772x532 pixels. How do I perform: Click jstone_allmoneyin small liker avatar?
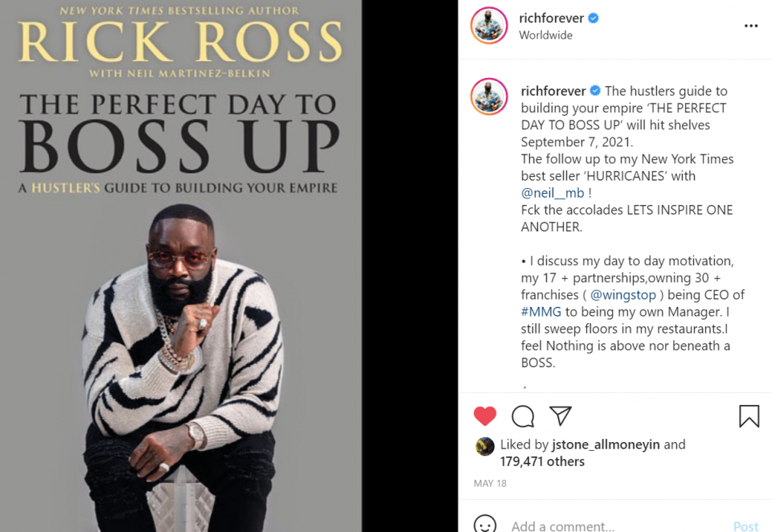pyautogui.click(x=485, y=446)
